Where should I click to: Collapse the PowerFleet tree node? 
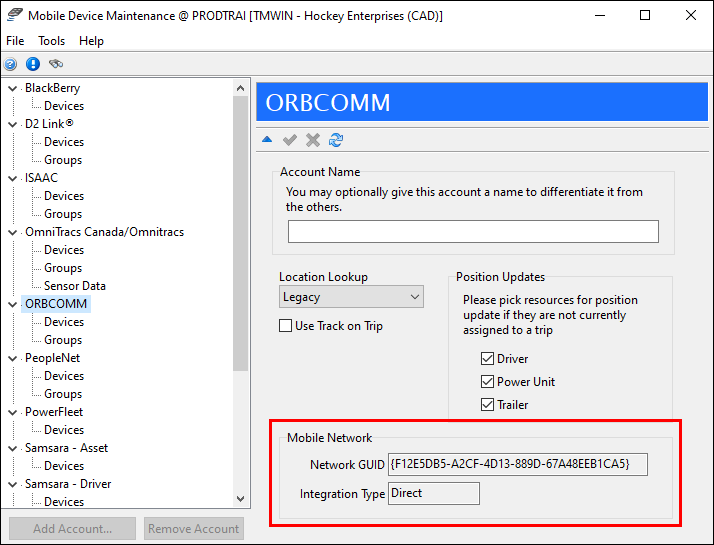[13, 413]
